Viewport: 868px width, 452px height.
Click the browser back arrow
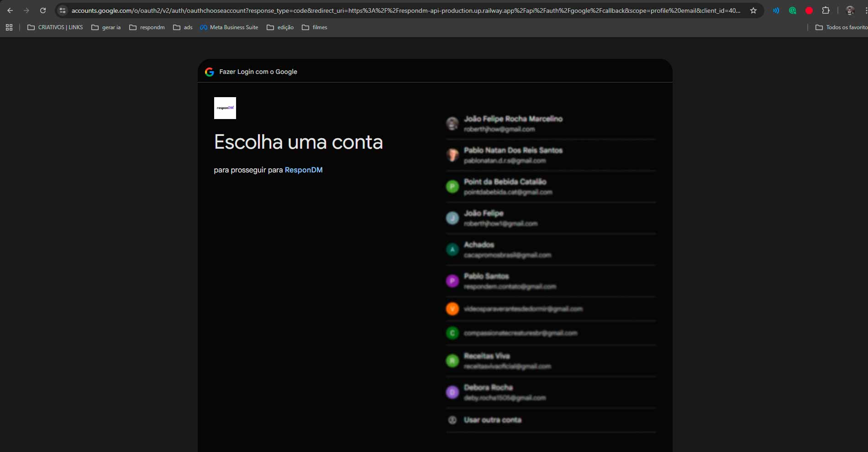pyautogui.click(x=10, y=10)
